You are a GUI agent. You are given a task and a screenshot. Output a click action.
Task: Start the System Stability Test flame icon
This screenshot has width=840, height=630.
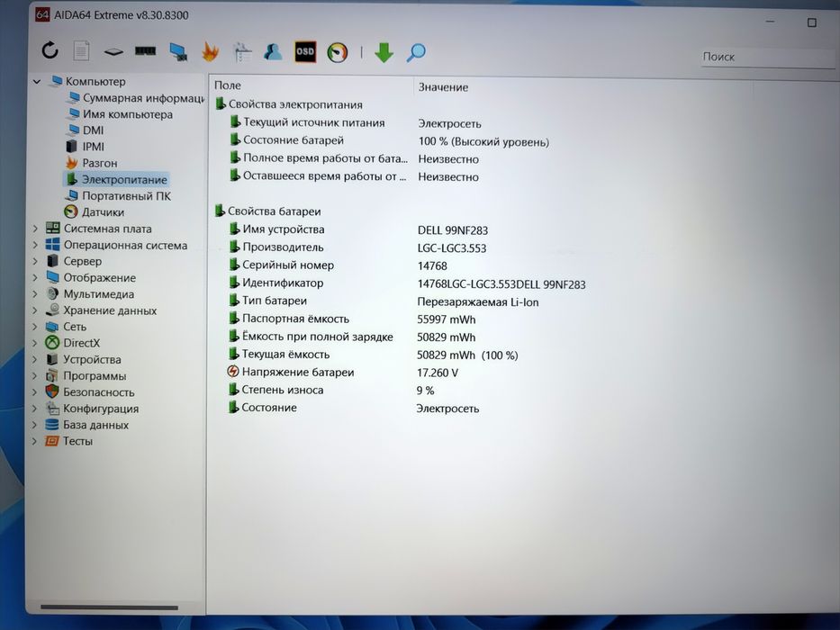click(210, 52)
